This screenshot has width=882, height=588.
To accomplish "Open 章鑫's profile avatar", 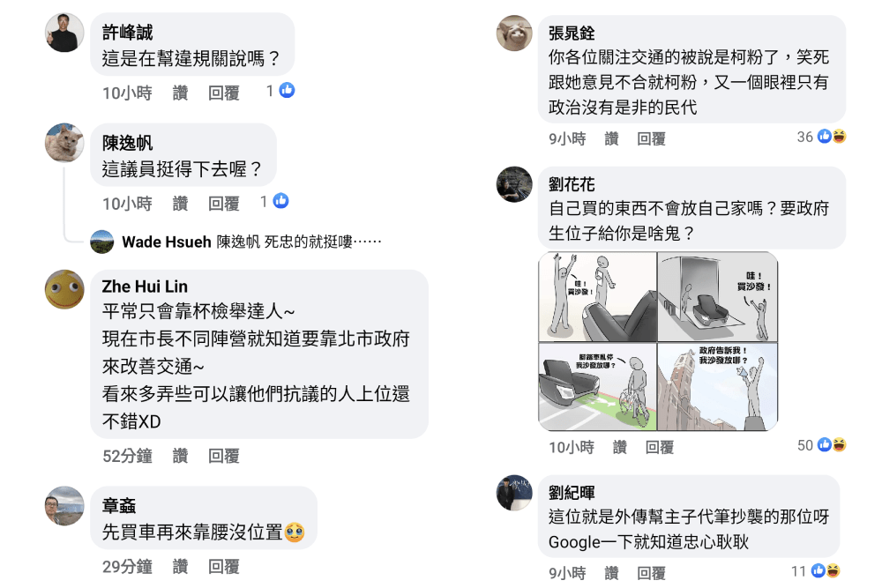I will (x=64, y=506).
